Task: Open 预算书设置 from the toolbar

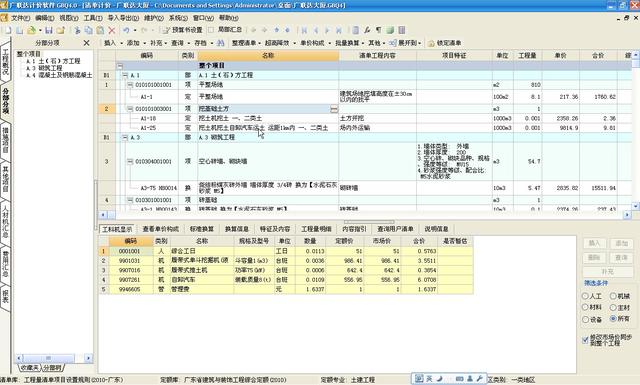Action: click(x=182, y=30)
